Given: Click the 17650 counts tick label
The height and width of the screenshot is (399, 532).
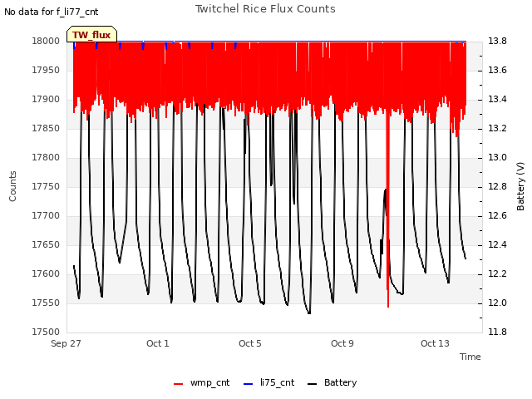Looking at the screenshot, I should 46,244.
